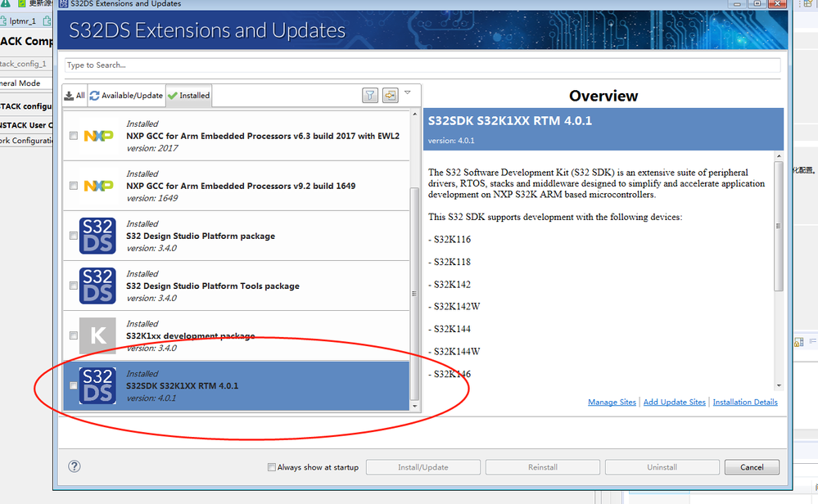Viewport: 818px width, 504px height.
Task: Click the Overview pane scroll down arrow
Action: 779,385
